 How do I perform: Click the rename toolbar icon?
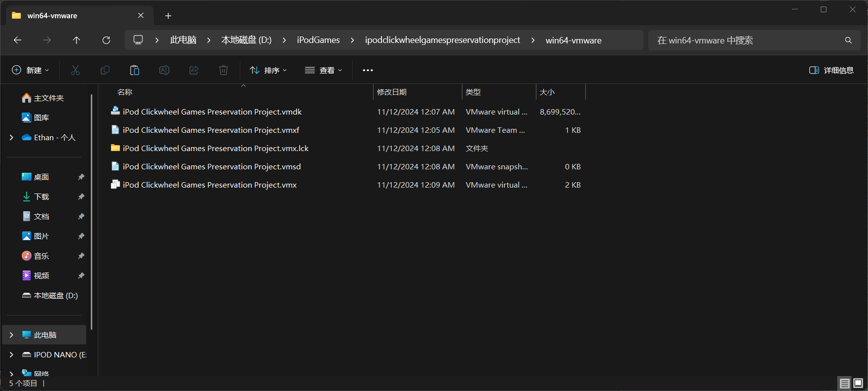pos(164,70)
